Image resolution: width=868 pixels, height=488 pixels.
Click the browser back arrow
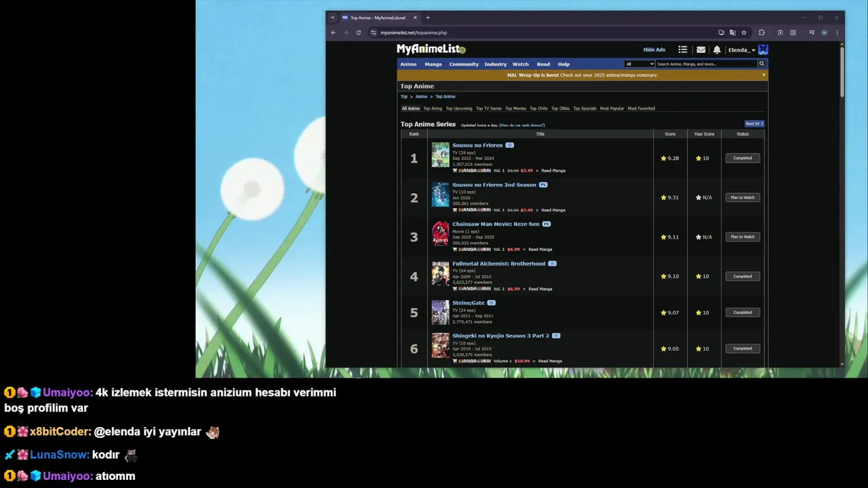coord(333,33)
